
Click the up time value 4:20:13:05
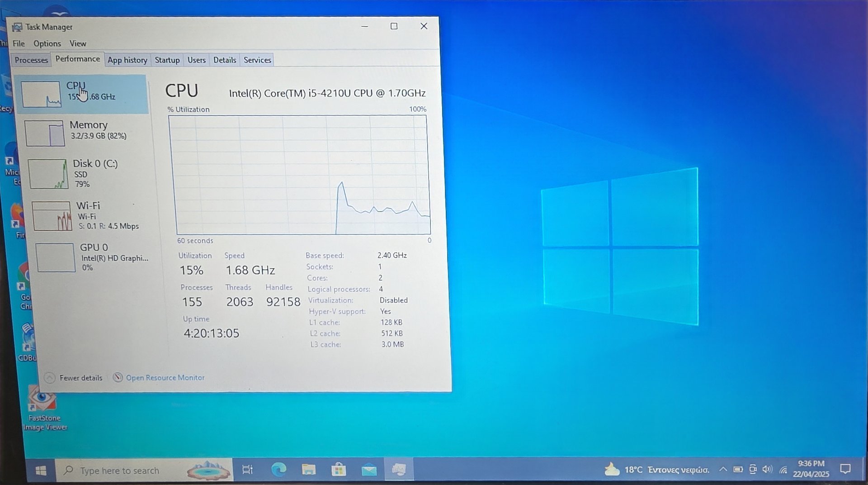[x=212, y=333]
